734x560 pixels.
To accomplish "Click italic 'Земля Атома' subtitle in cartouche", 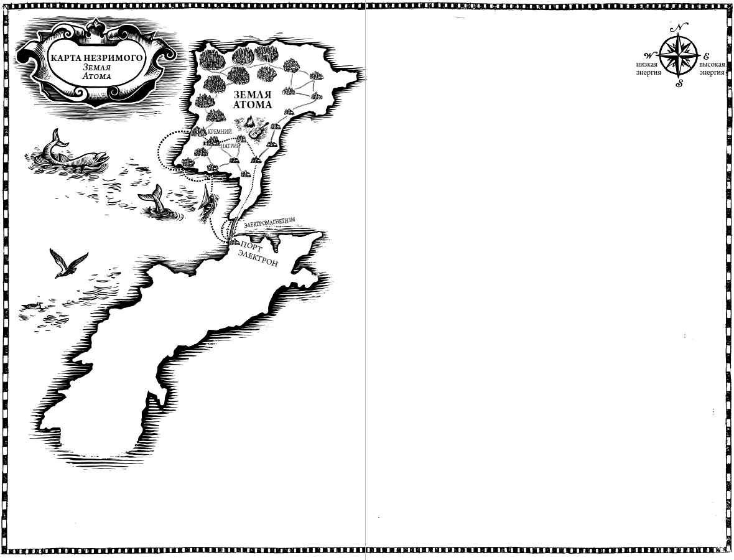I will tap(97, 72).
